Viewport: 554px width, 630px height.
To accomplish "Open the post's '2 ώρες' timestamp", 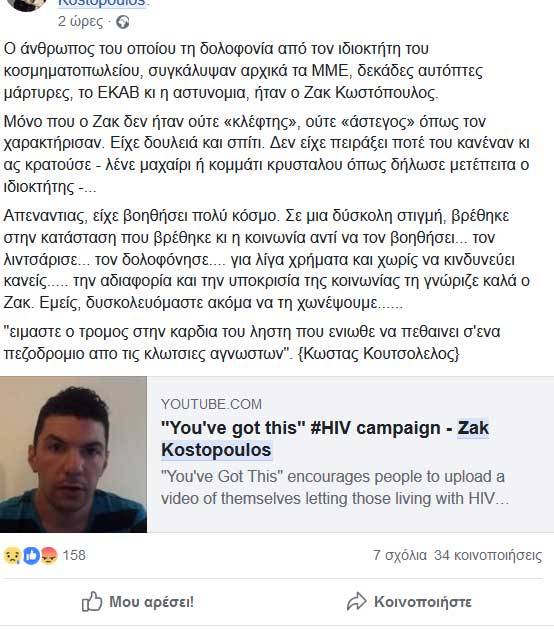I will point(80,21).
